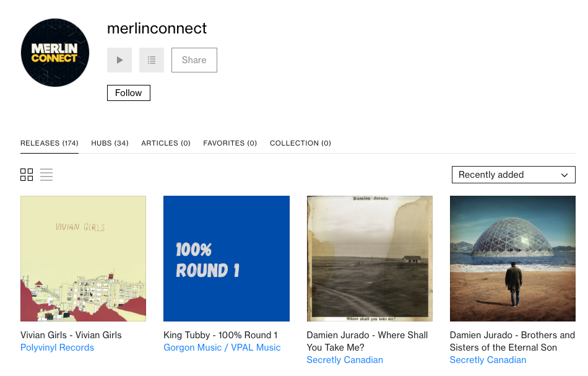This screenshot has width=588, height=376.
Task: Select the Releases (174) tab
Action: (50, 143)
